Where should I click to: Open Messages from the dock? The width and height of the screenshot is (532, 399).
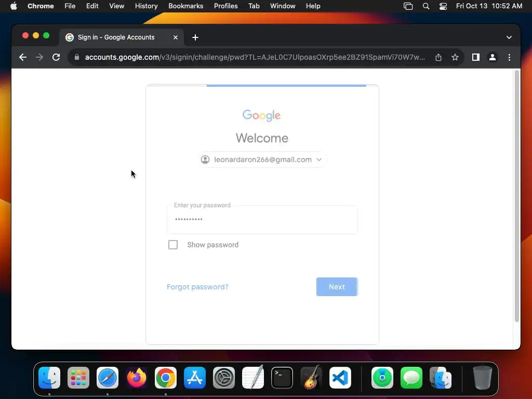pyautogui.click(x=411, y=378)
